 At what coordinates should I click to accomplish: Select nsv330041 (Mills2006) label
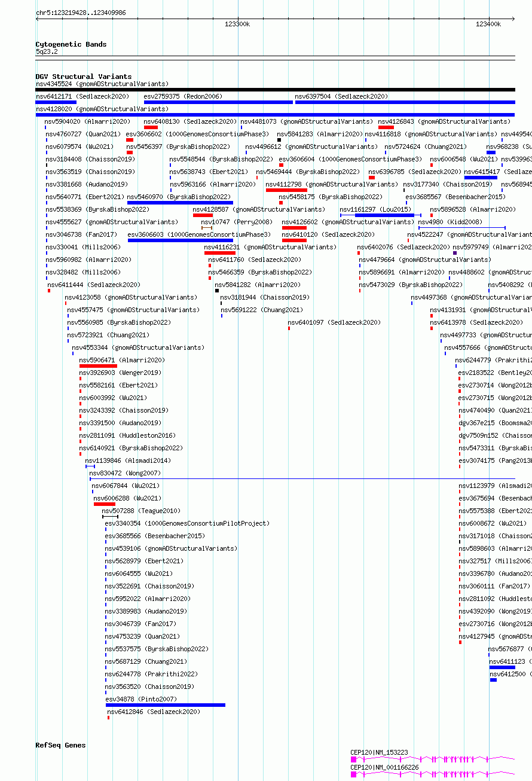coord(83,247)
